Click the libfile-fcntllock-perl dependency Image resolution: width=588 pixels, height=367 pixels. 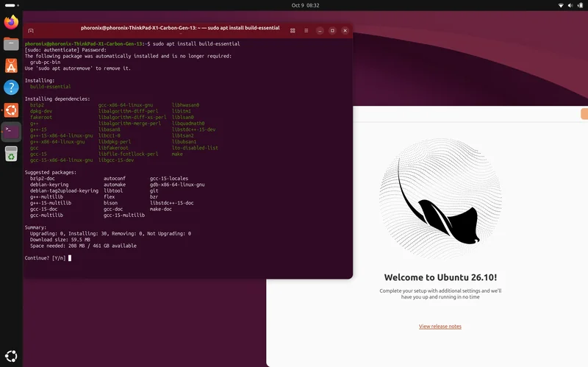128,154
